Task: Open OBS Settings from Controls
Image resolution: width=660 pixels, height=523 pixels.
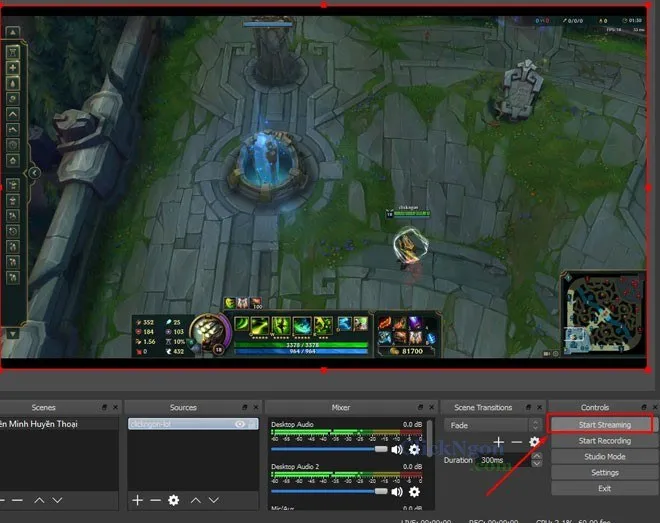Action: pyautogui.click(x=604, y=473)
